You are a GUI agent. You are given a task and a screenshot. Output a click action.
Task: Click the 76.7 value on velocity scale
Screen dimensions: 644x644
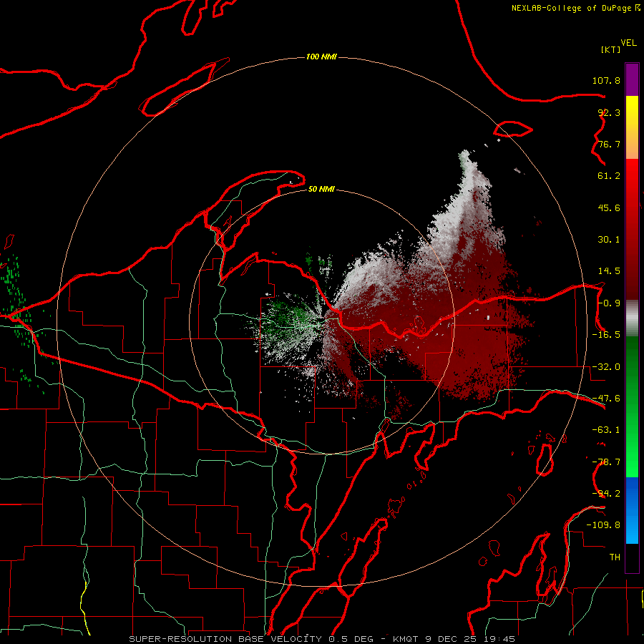point(609,144)
